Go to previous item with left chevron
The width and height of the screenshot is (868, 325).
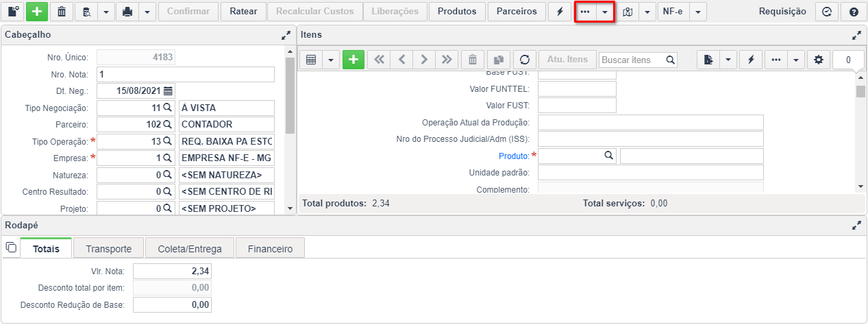[x=401, y=60]
